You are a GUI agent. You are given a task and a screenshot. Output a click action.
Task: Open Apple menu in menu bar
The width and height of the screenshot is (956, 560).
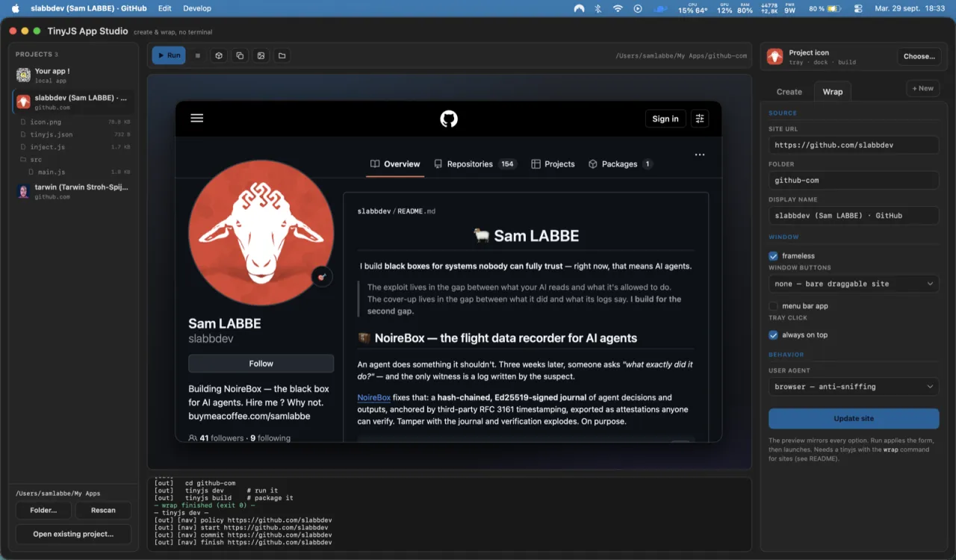tap(15, 9)
